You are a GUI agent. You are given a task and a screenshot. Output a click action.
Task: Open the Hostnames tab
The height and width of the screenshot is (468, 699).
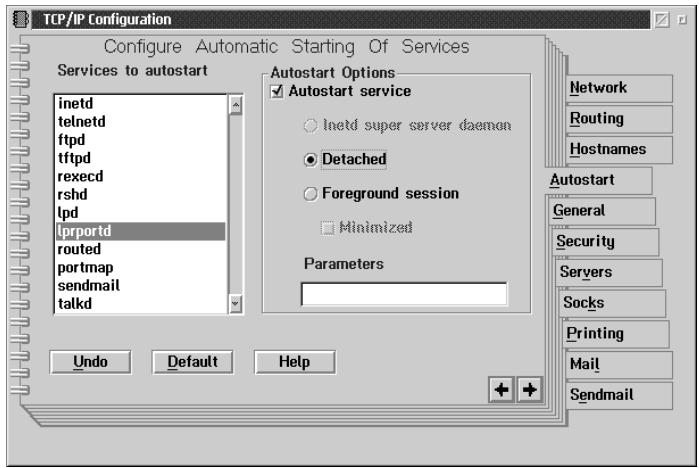(619, 149)
